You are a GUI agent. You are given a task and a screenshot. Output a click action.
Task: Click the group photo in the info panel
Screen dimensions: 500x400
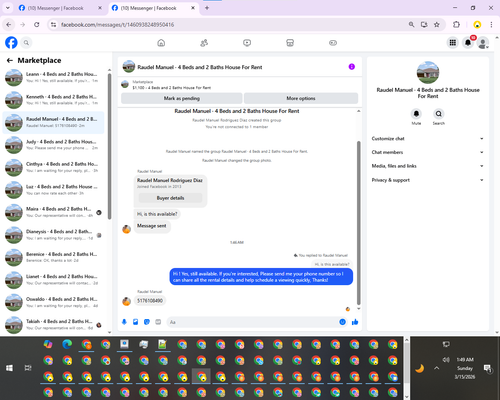click(428, 72)
